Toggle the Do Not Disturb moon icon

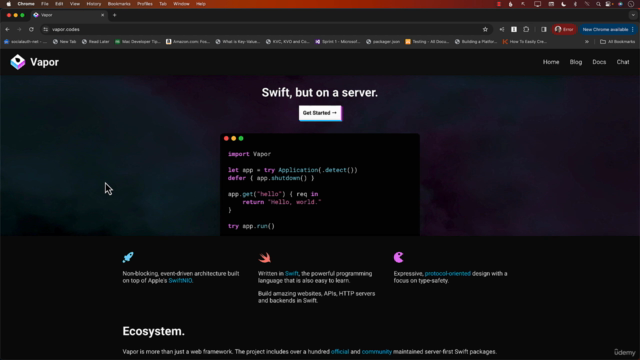(x=564, y=4)
